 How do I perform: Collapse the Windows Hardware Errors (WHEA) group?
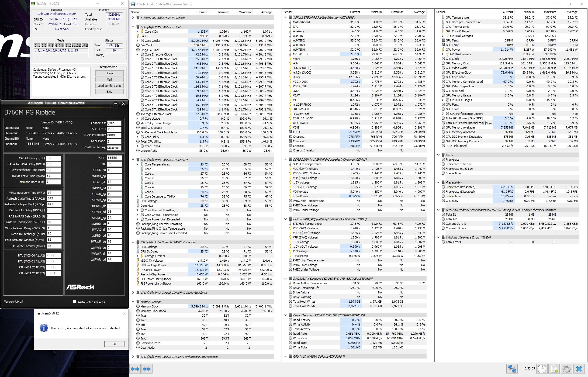click(x=438, y=237)
